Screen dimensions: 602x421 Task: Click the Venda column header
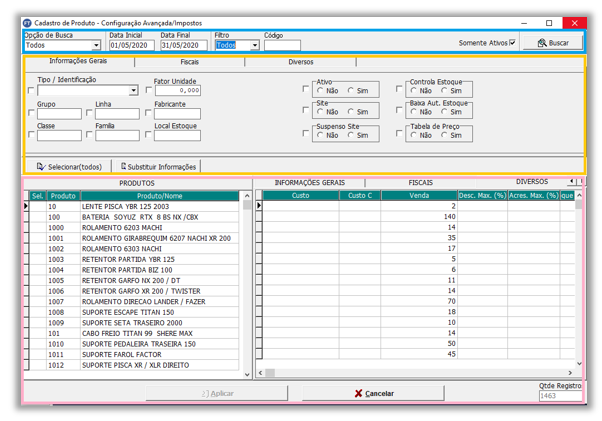[x=419, y=195]
